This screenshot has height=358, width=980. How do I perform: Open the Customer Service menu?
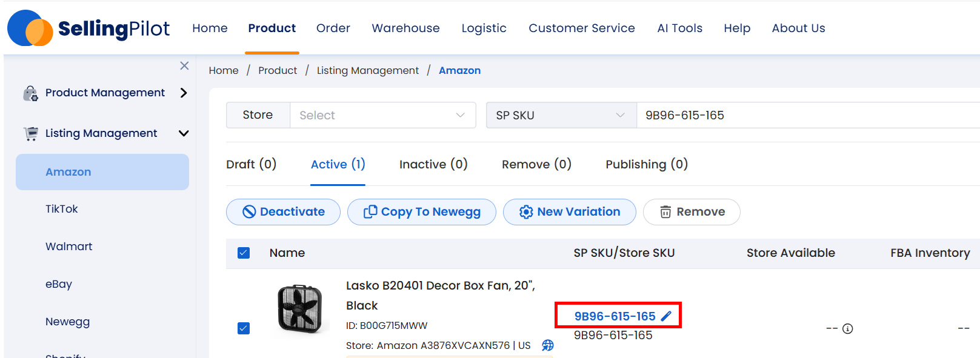click(x=582, y=28)
